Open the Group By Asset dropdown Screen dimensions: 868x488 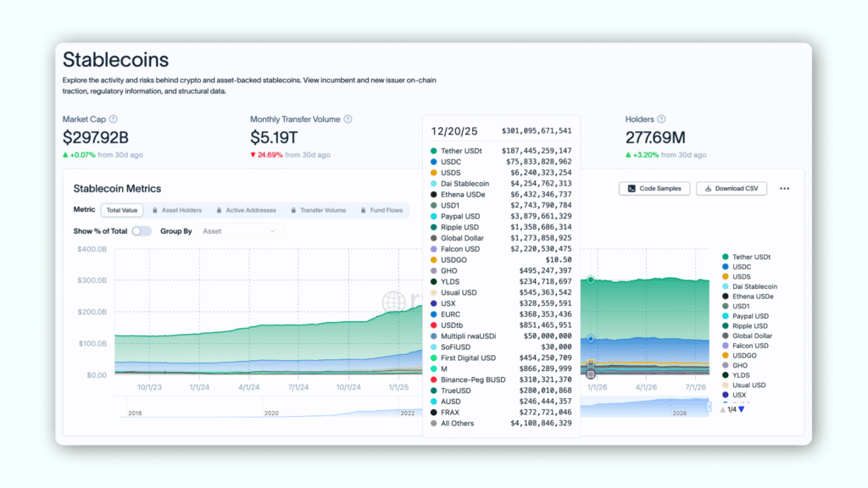(239, 231)
